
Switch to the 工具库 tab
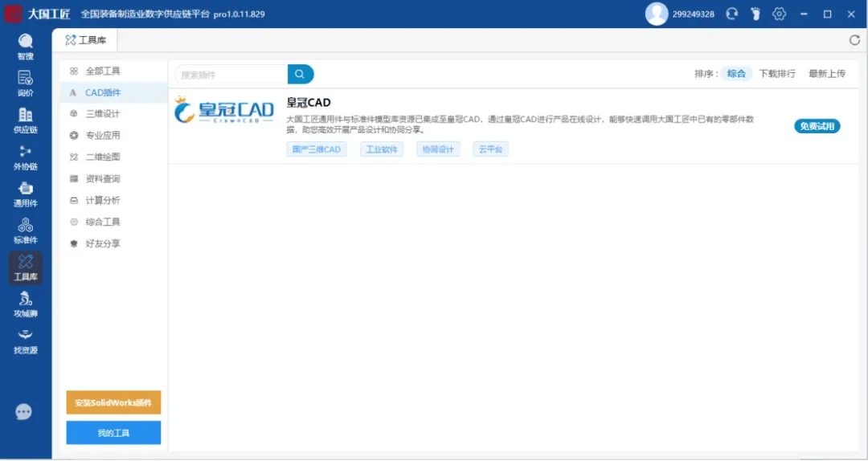(x=85, y=40)
